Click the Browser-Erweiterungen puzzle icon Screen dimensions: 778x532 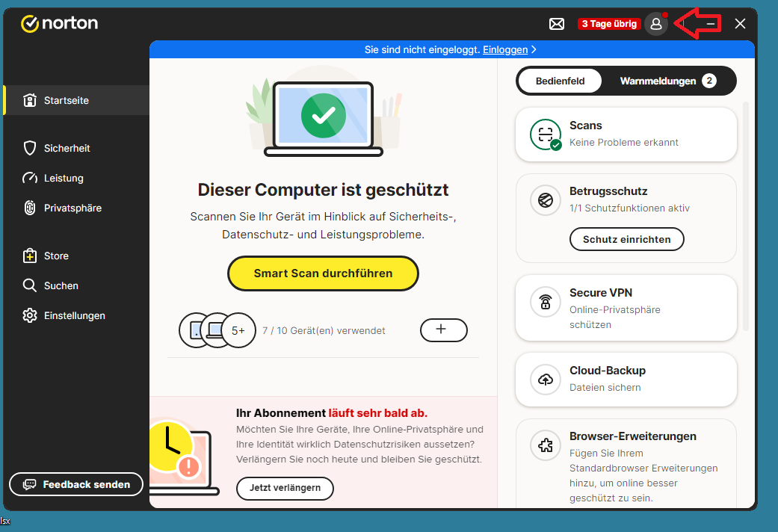(x=546, y=445)
